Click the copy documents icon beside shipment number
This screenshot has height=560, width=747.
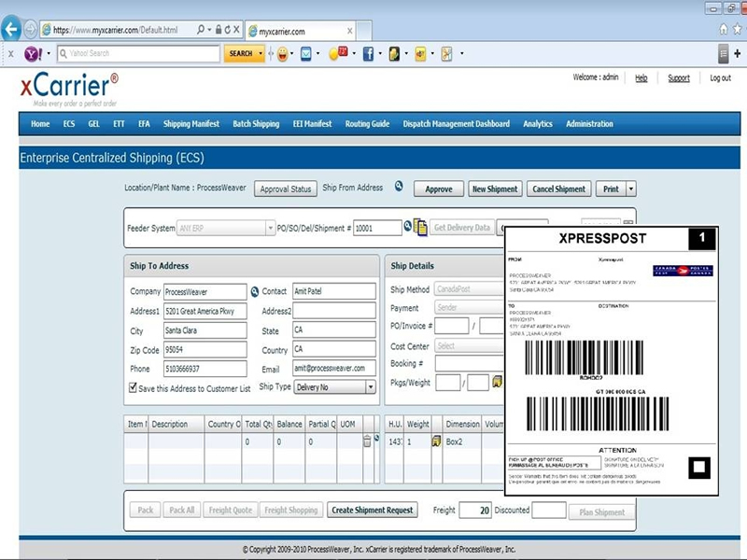tap(419, 227)
